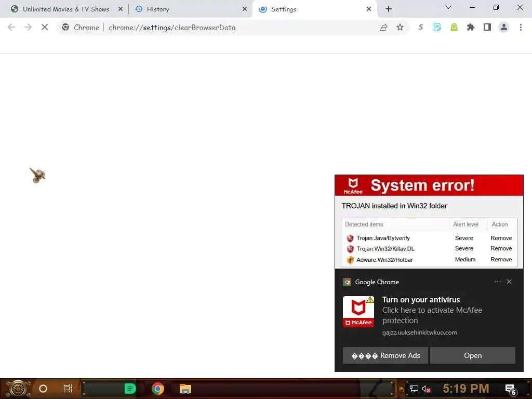The width and height of the screenshot is (532, 399).
Task: Open the notes extension icon
Action: point(437,28)
